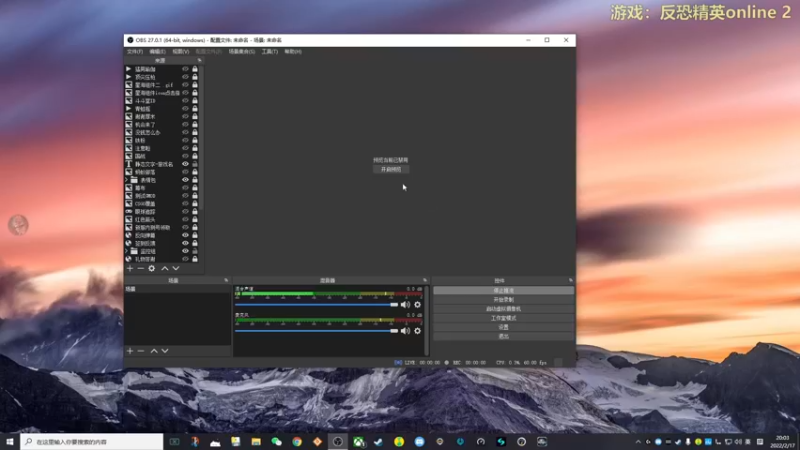This screenshot has width=800, height=450.
Task: Open the 麦克风 channel gear settings
Action: [x=417, y=331]
